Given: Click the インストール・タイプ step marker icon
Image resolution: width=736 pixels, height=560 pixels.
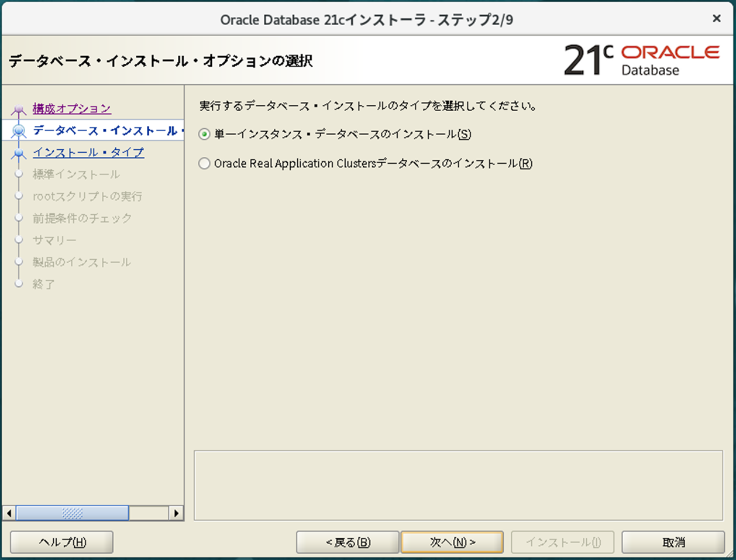Looking at the screenshot, I should pos(19,153).
